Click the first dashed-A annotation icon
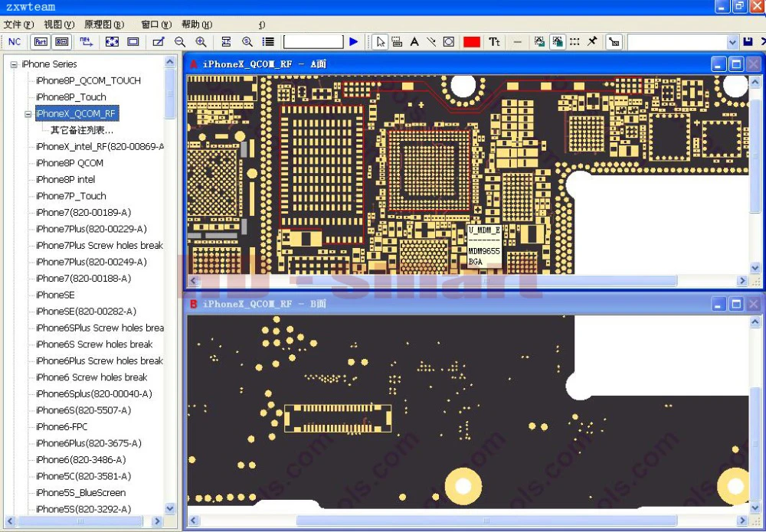The height and width of the screenshot is (532, 766). click(x=539, y=42)
